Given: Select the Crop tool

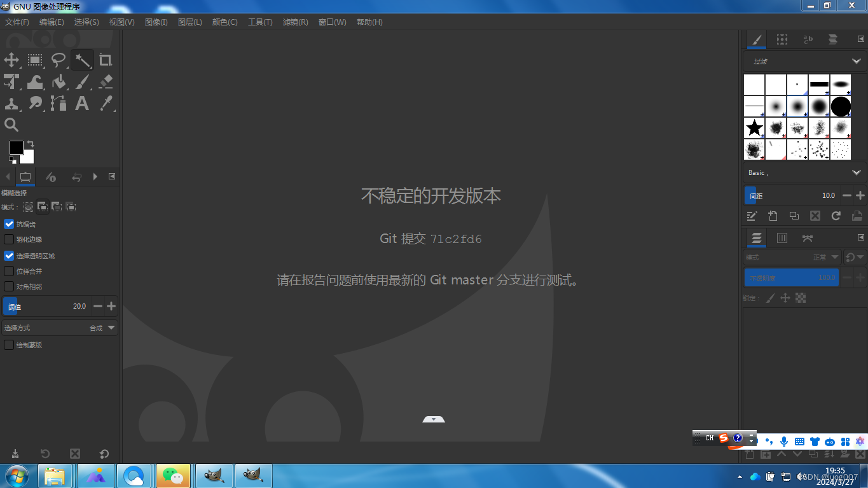Looking at the screenshot, I should [106, 60].
